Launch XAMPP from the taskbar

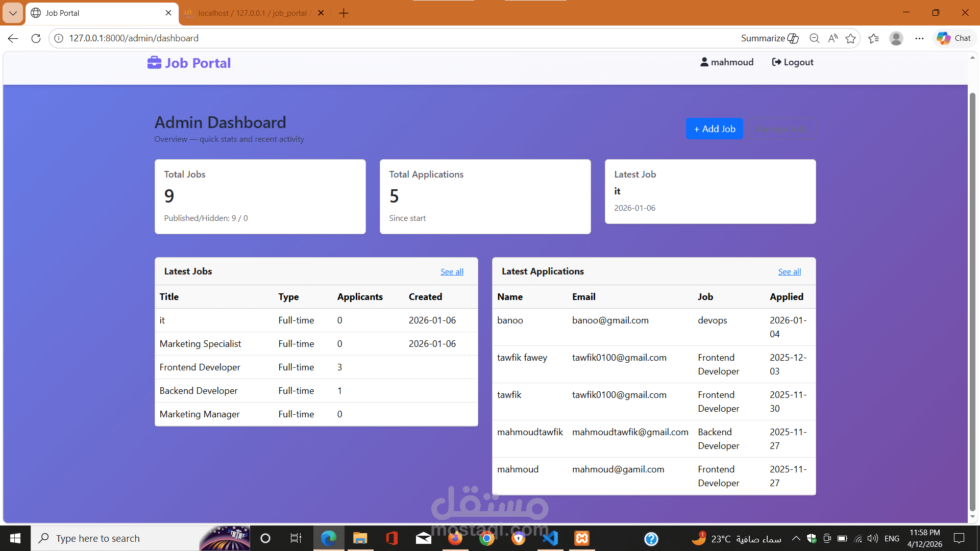pos(582,538)
